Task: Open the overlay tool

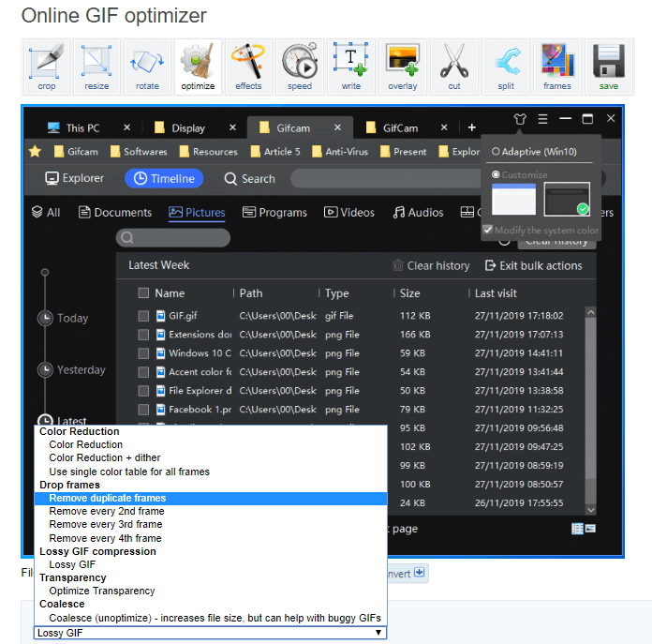Action: coord(403,67)
